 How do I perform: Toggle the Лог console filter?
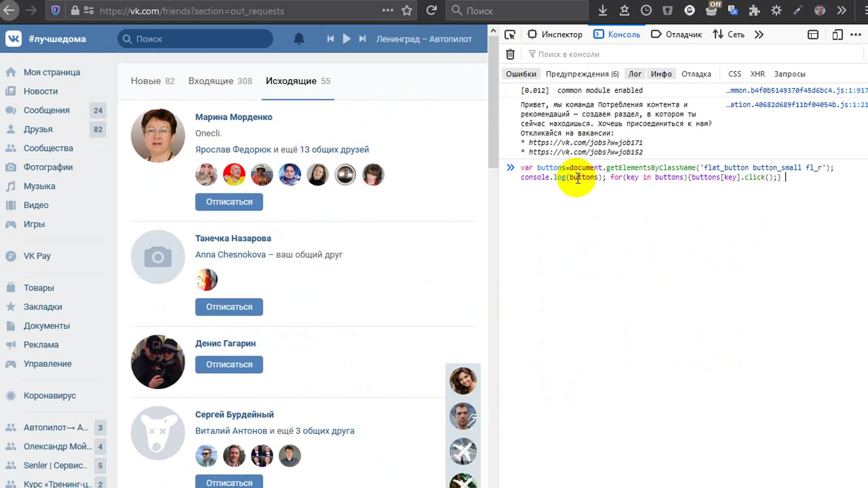pyautogui.click(x=635, y=74)
